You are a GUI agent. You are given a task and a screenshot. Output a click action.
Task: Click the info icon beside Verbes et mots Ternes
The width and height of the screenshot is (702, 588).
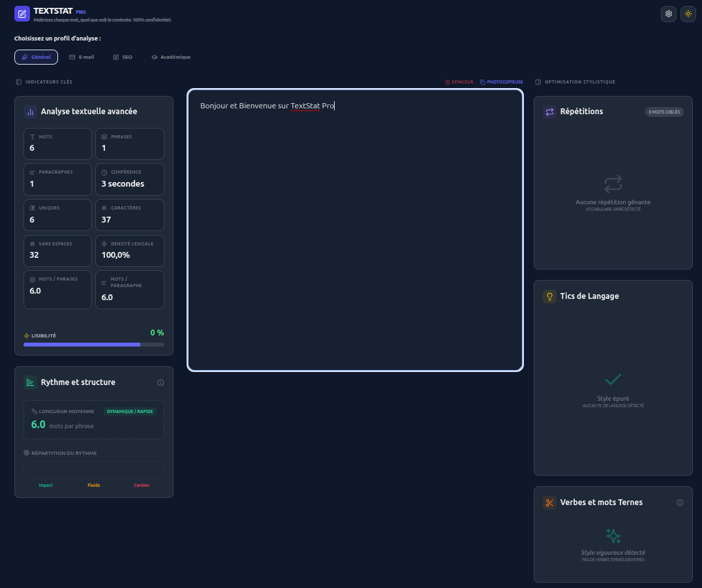tap(680, 503)
